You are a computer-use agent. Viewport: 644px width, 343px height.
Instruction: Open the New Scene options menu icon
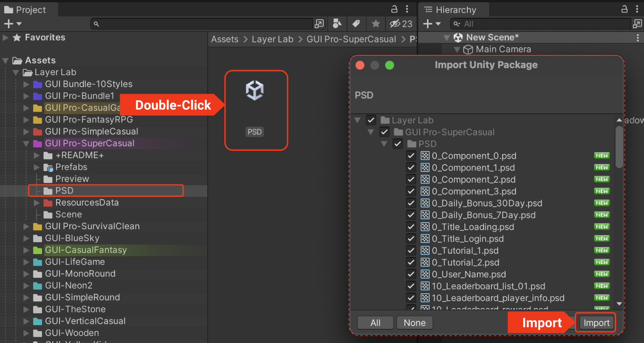638,37
